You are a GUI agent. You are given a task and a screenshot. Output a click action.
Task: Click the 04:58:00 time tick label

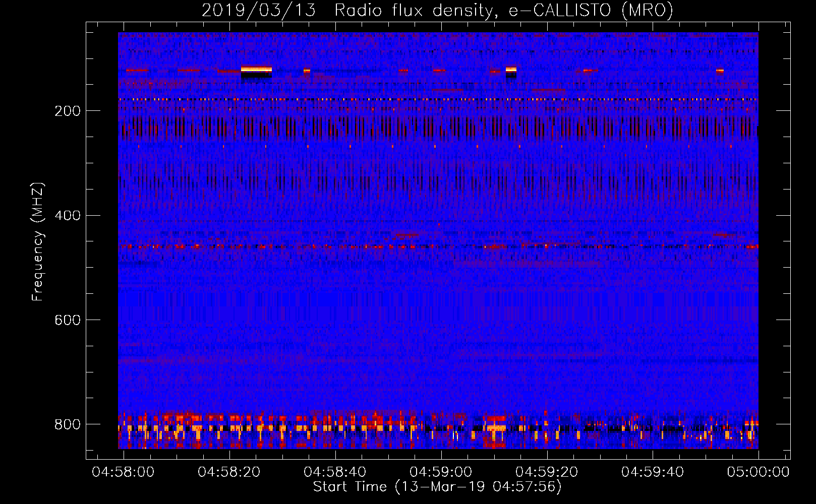123,472
